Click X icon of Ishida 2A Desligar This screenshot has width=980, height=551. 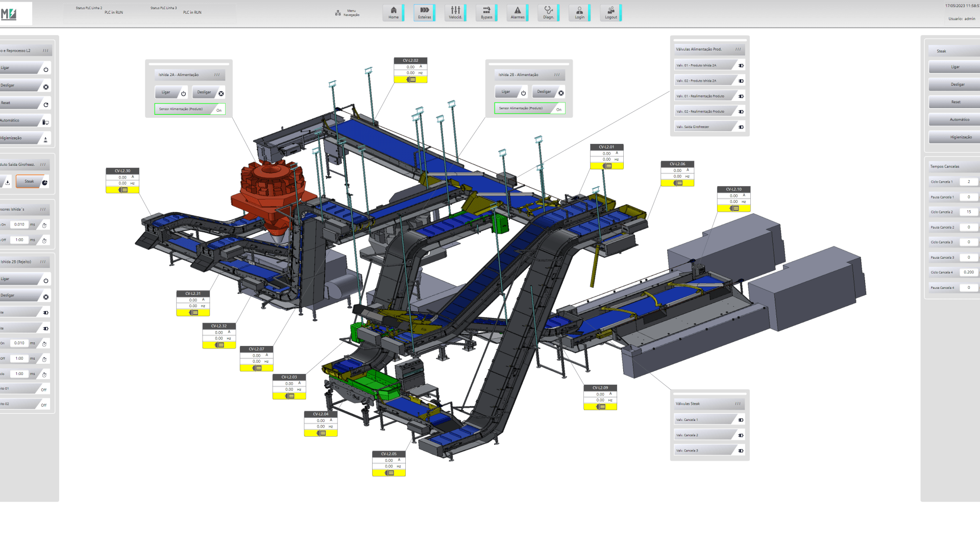pos(221,93)
